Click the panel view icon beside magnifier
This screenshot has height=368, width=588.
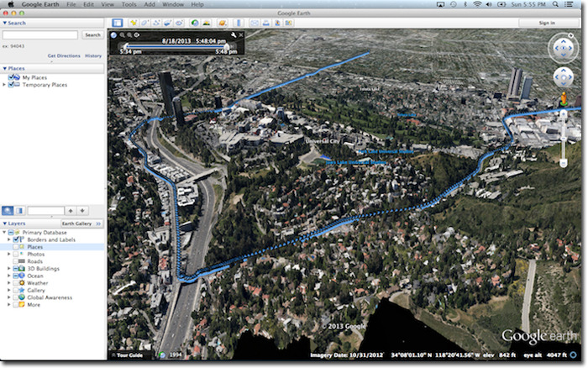click(19, 210)
